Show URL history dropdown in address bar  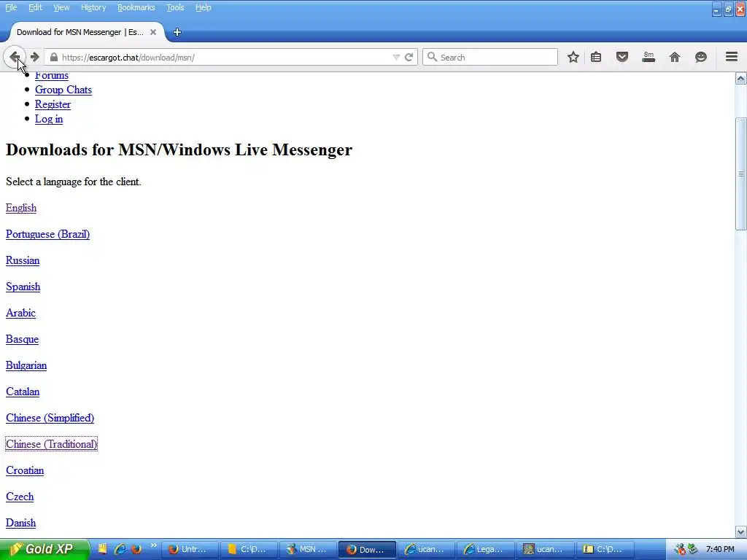396,57
